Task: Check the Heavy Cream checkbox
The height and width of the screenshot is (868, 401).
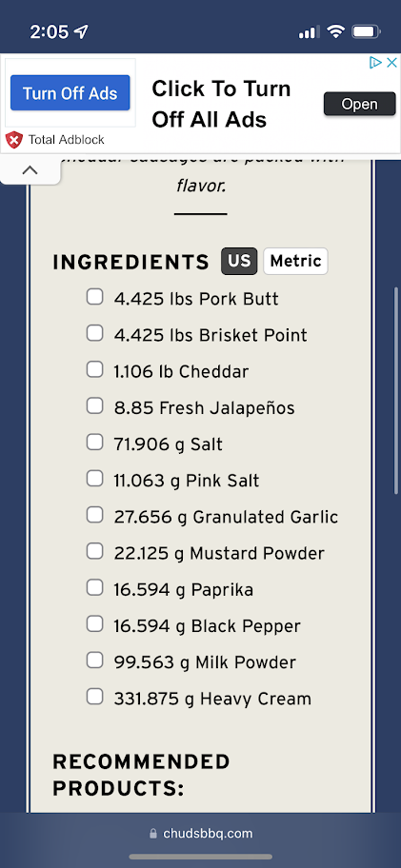Action: point(94,697)
